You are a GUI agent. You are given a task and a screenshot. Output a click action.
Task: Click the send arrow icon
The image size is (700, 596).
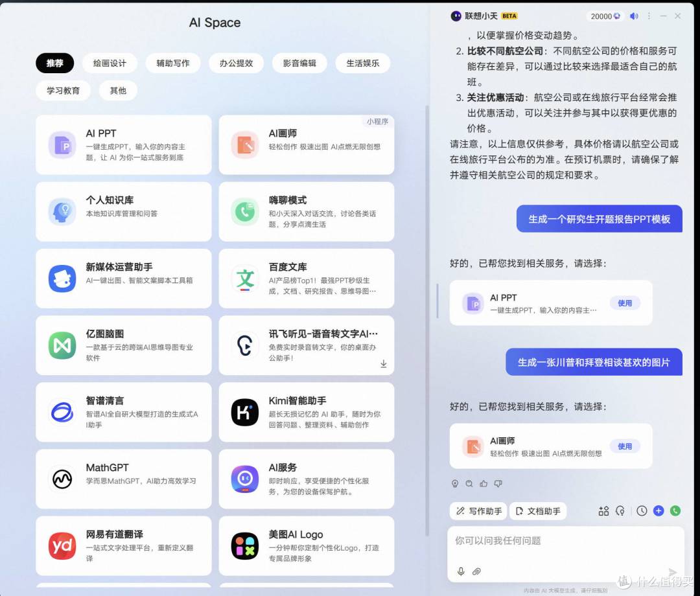tap(672, 572)
